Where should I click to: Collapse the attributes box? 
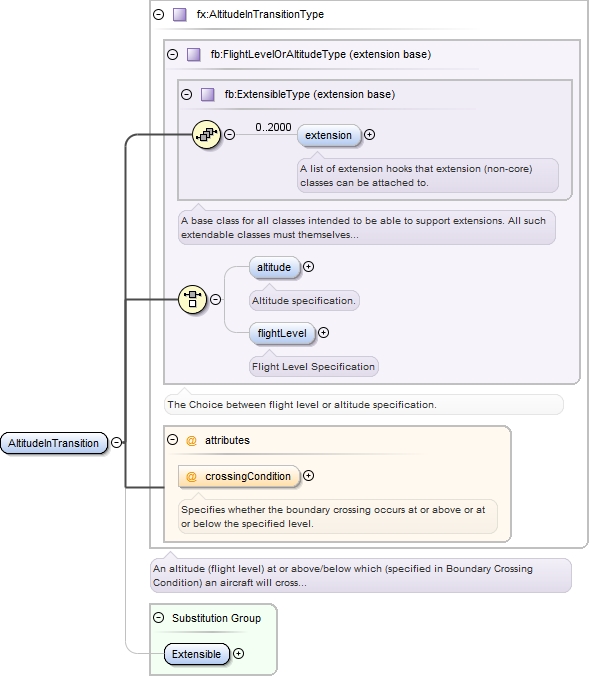tap(172, 440)
